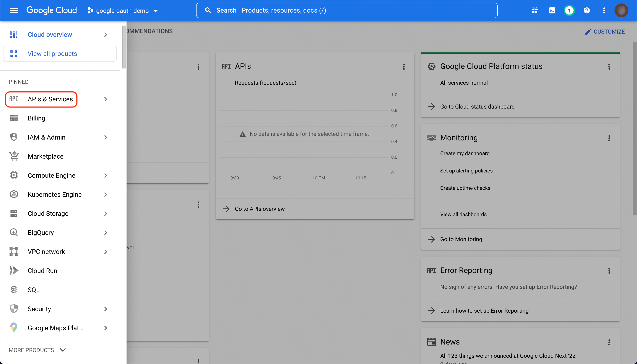637x364 pixels.
Task: Select the BigQuery sidebar item
Action: coord(41,232)
